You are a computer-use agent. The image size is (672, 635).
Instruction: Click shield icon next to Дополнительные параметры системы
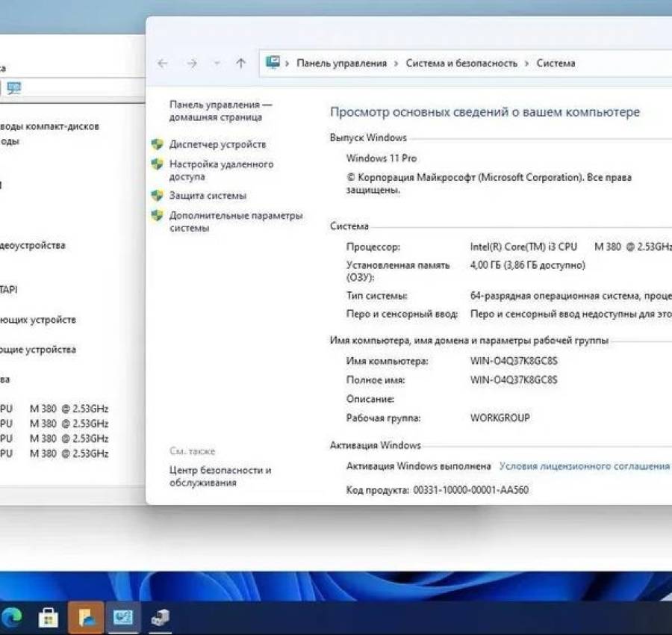[x=158, y=215]
